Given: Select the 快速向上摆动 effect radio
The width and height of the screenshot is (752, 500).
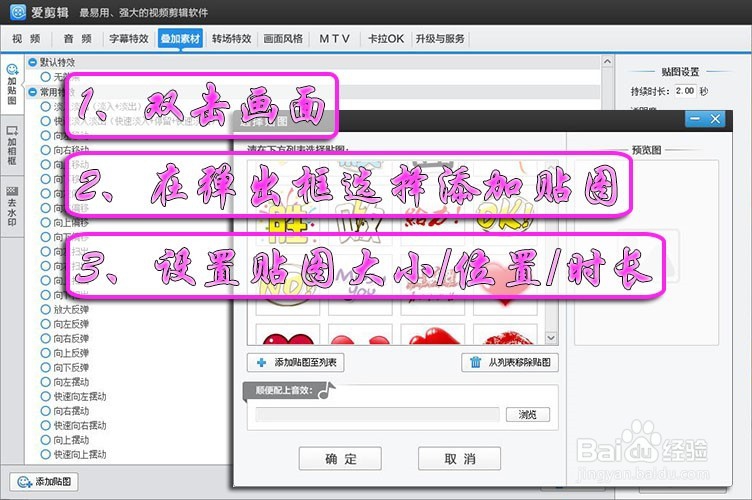Looking at the screenshot, I should click(46, 454).
